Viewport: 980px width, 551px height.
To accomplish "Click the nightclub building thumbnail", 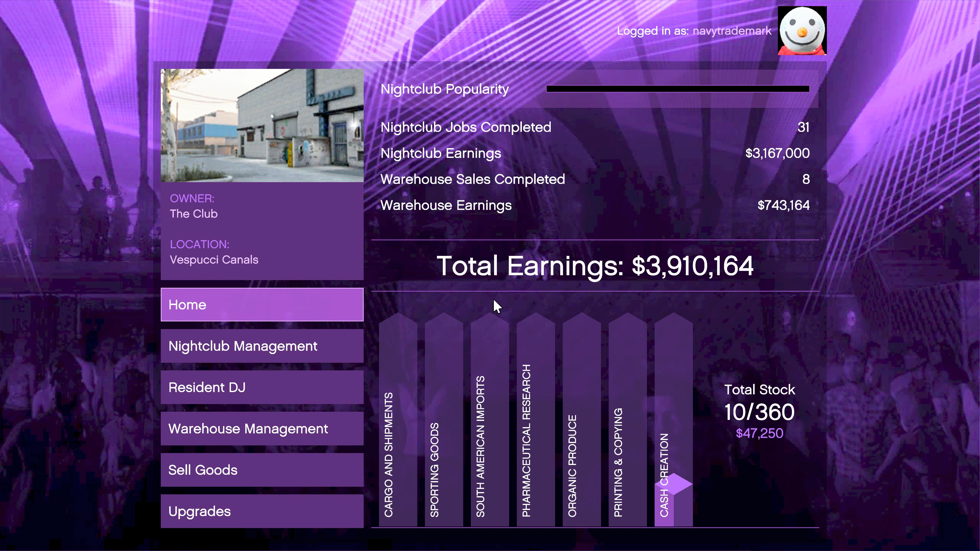I will click(262, 126).
